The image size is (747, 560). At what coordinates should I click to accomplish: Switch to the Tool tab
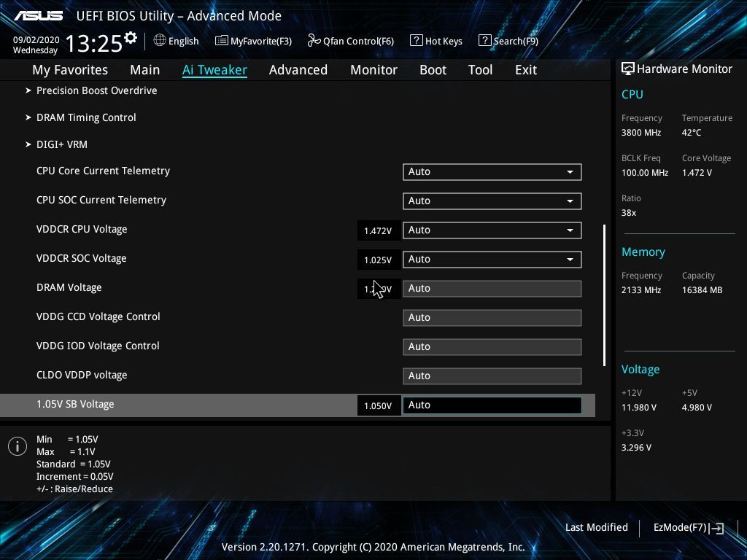pyautogui.click(x=480, y=70)
